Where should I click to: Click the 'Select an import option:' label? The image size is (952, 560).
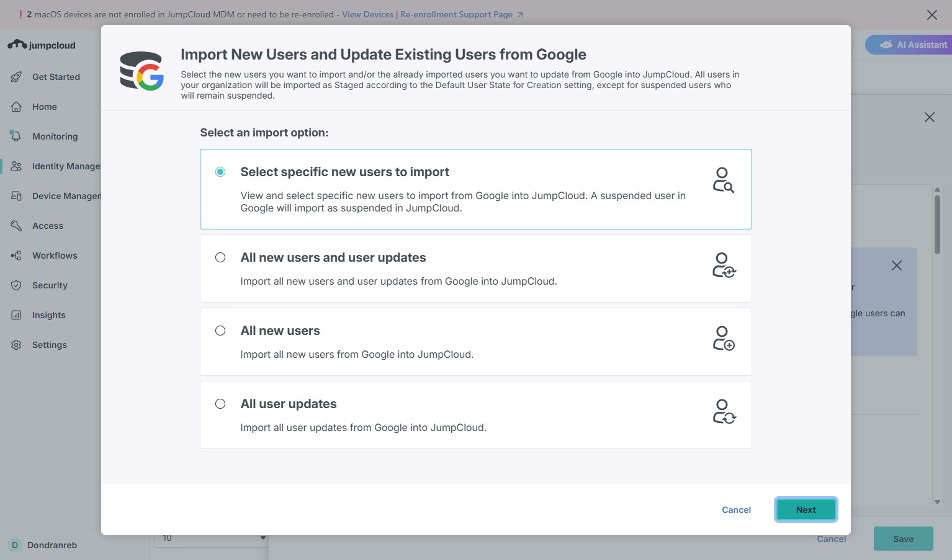(264, 133)
